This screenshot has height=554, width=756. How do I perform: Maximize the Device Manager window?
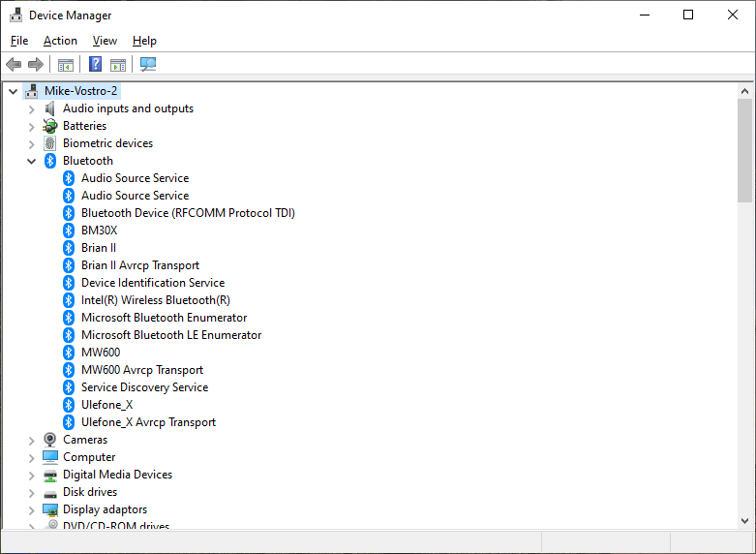tap(688, 15)
